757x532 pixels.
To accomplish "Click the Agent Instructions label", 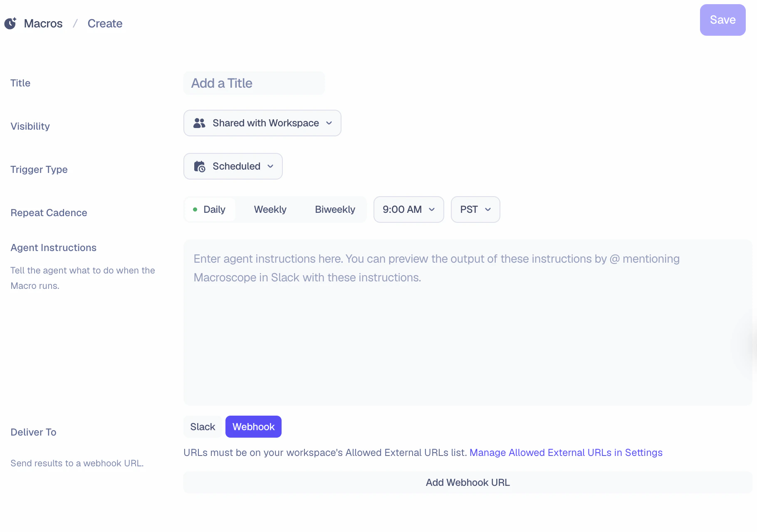I will pos(54,248).
